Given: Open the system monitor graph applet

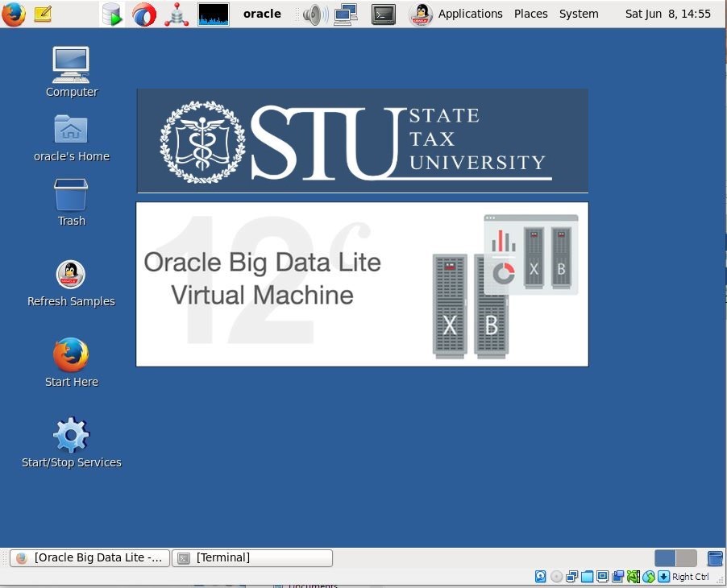Looking at the screenshot, I should [214, 14].
